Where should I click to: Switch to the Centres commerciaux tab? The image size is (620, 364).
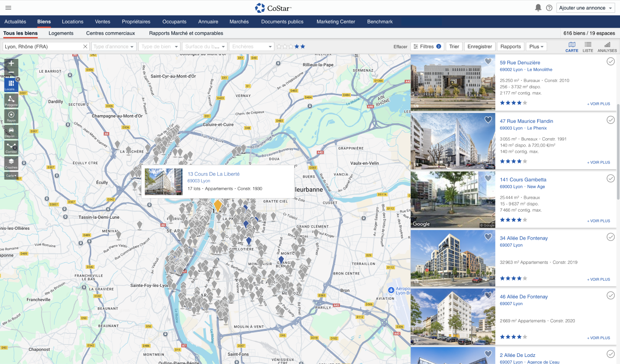110,33
